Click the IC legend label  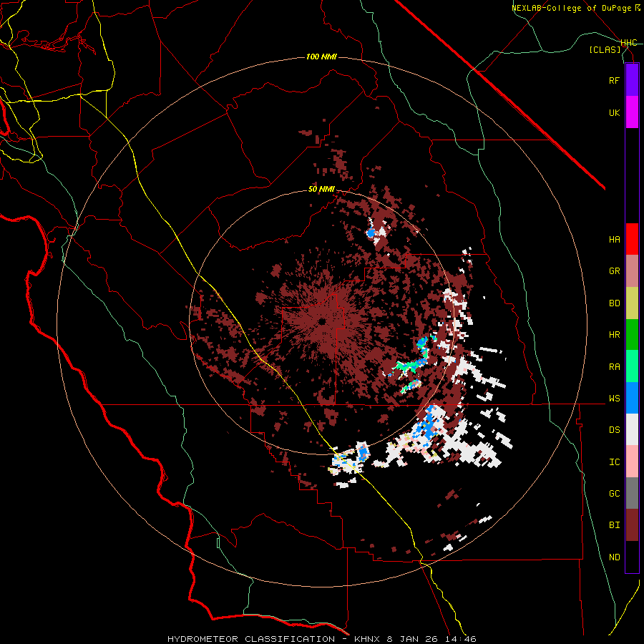[x=614, y=462]
